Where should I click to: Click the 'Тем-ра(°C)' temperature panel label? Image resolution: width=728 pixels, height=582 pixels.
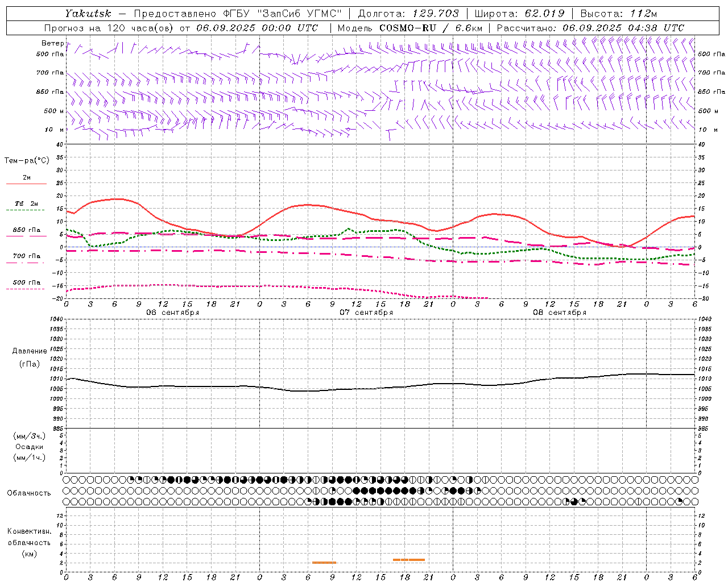tap(27, 160)
